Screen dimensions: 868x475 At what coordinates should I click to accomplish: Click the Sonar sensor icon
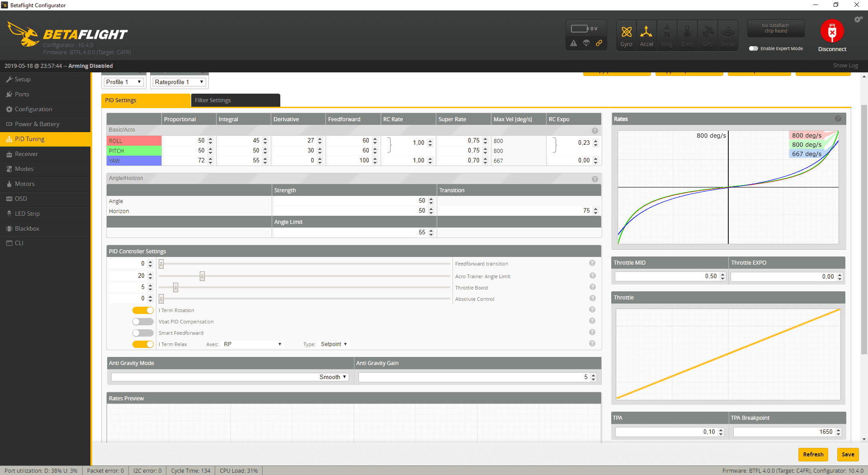[728, 35]
